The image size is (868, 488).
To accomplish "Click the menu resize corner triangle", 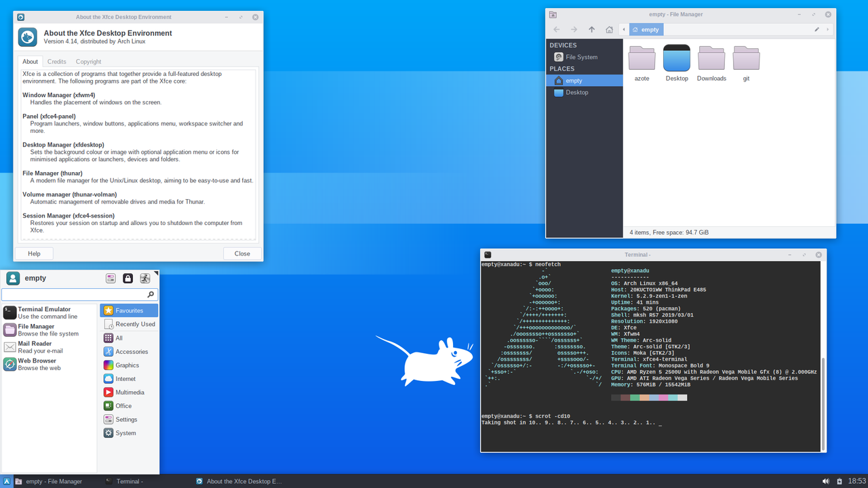I will [157, 272].
